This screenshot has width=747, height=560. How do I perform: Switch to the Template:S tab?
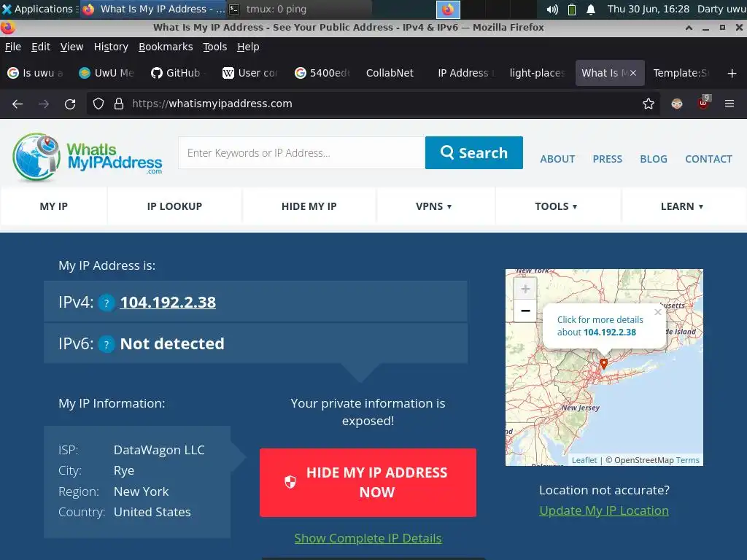pos(682,73)
